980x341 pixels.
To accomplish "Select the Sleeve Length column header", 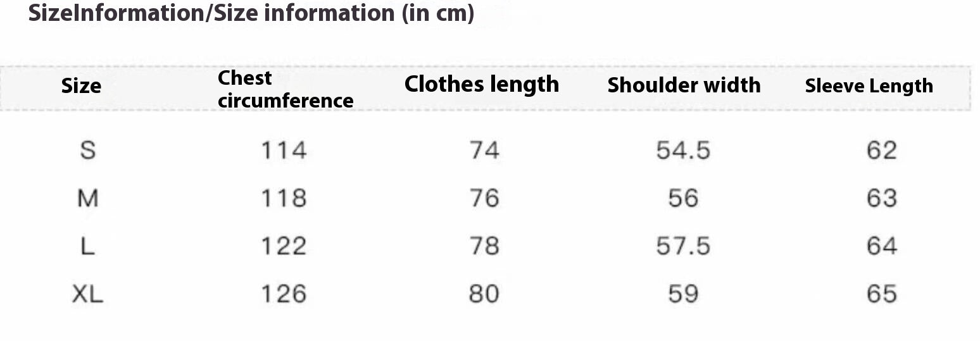I will pos(869,86).
